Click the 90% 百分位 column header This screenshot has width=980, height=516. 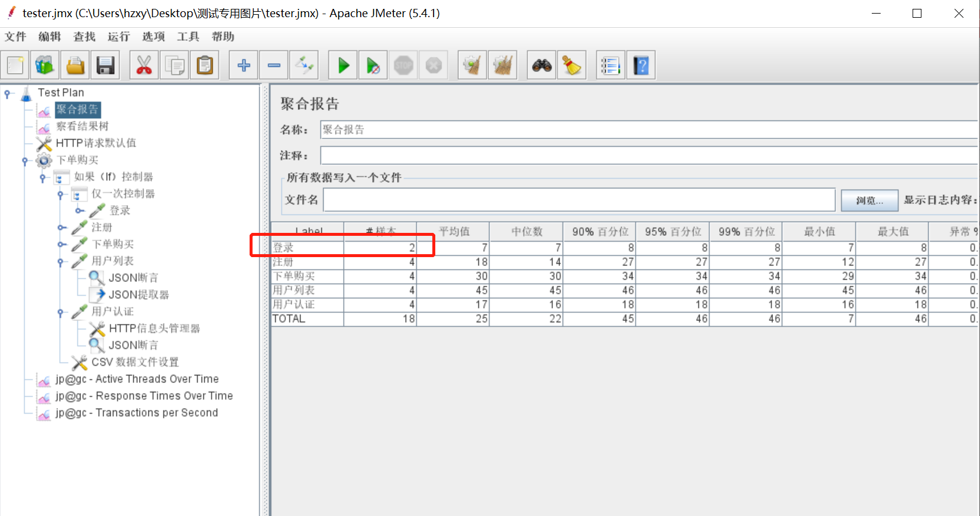click(600, 232)
